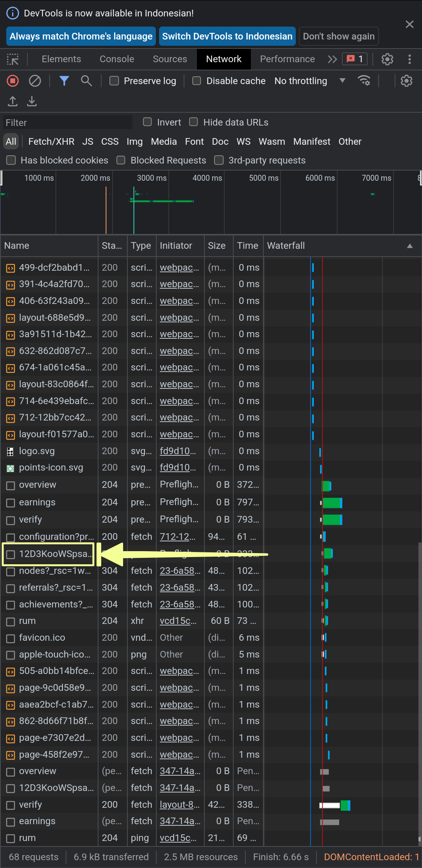422x868 pixels.
Task: Open layout-8 initiator link for verify
Action: coord(180,805)
